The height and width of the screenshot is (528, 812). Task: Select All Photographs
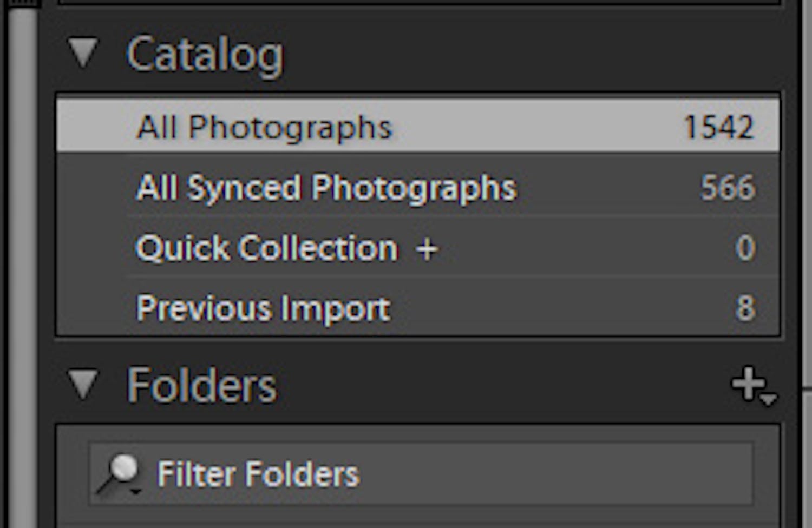point(265,126)
